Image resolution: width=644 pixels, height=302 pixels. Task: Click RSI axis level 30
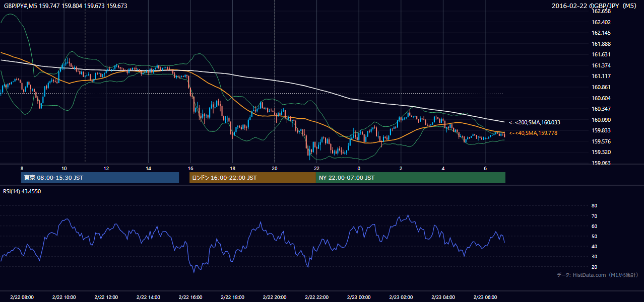click(x=594, y=257)
